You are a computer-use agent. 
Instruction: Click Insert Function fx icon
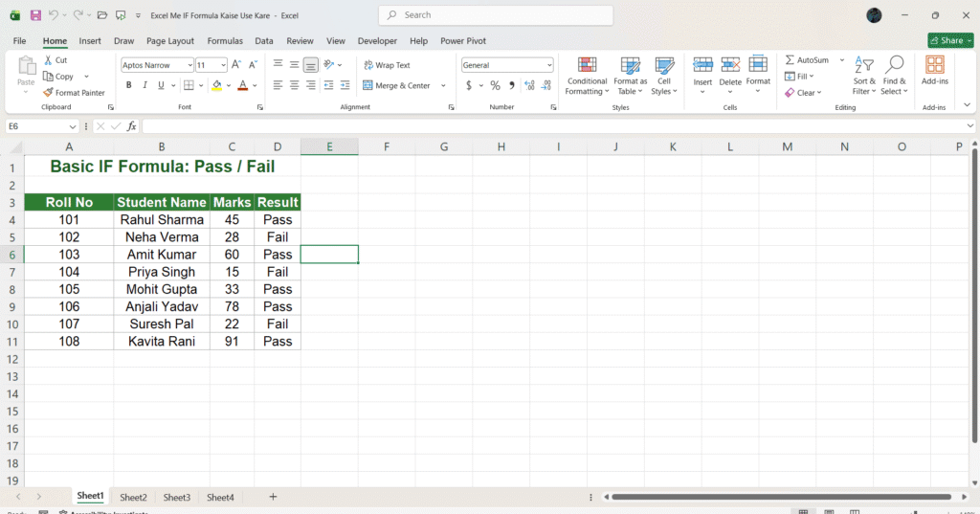tap(131, 126)
